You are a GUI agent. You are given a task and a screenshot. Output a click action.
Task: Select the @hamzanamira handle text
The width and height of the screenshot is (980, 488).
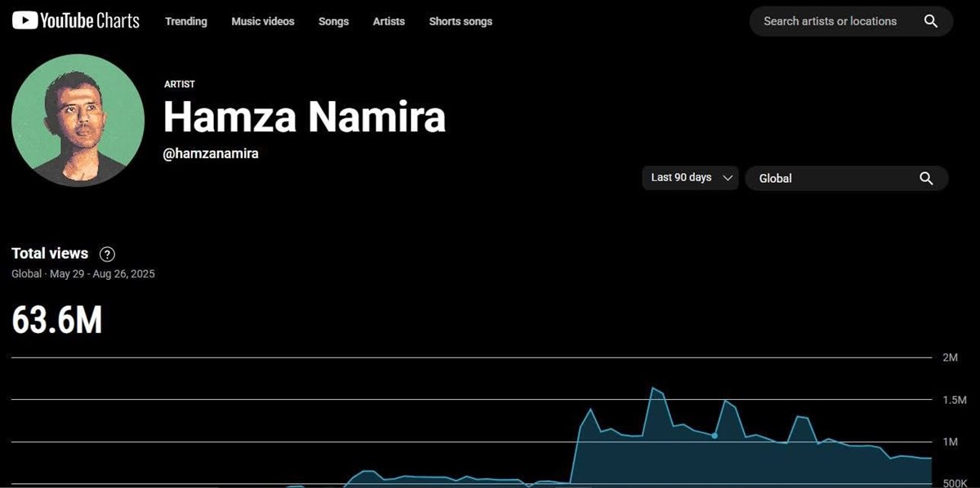[x=212, y=153]
